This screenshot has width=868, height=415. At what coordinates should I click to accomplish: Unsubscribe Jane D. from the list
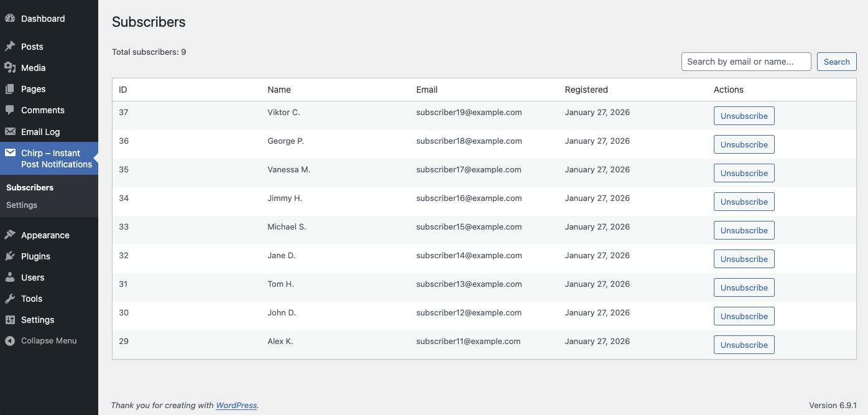744,259
